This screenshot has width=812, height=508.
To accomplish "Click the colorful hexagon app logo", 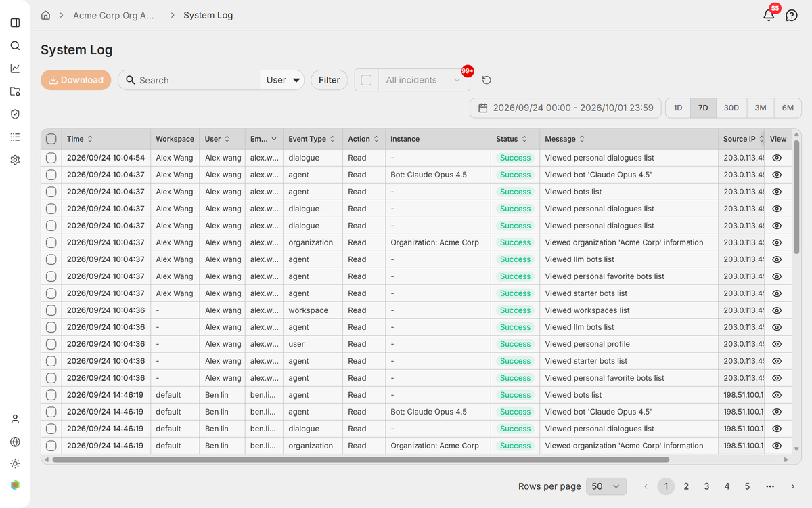I will 15,485.
